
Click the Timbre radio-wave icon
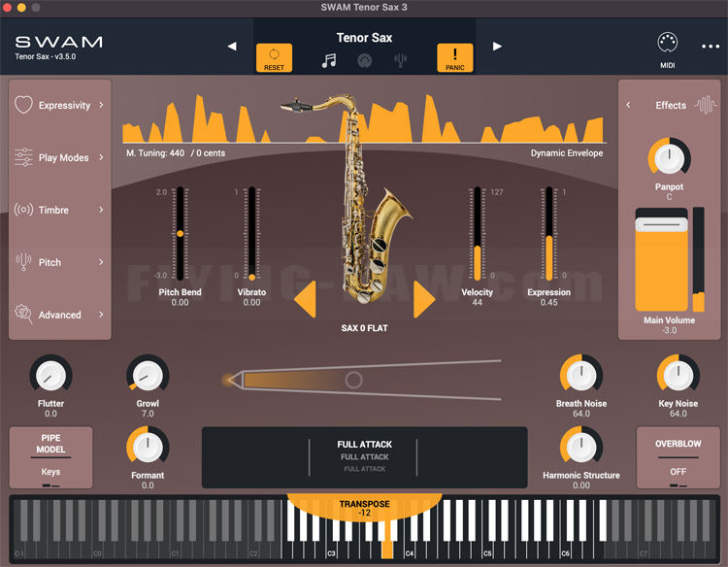[23, 210]
